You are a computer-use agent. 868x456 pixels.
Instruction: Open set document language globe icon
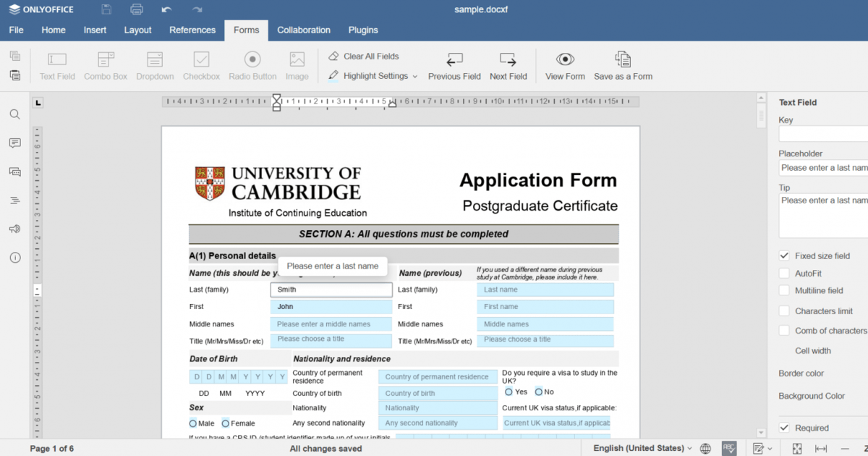(x=705, y=448)
